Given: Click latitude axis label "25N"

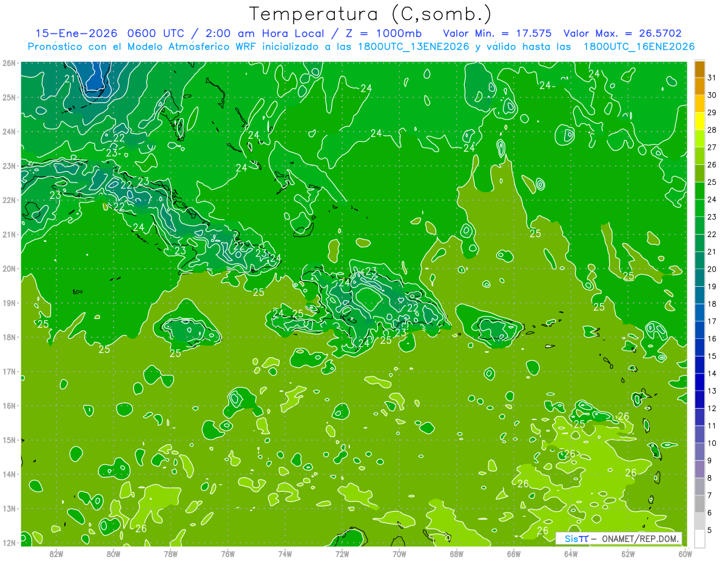Looking at the screenshot, I should point(8,97).
